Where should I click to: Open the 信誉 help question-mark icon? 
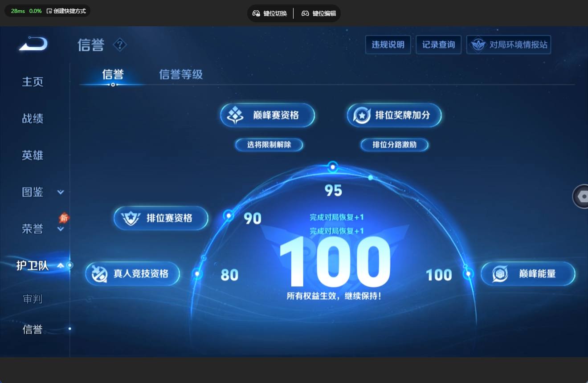(x=120, y=45)
